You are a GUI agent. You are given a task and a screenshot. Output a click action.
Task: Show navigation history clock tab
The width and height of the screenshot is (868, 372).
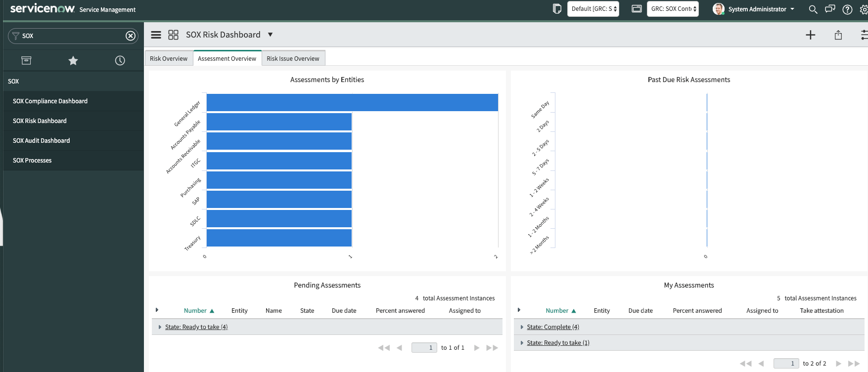point(120,60)
